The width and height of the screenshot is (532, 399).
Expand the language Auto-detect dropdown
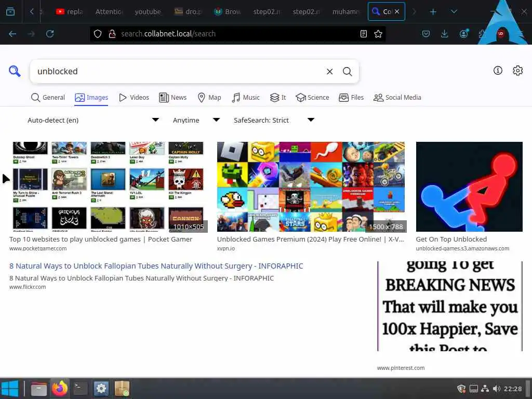point(94,120)
